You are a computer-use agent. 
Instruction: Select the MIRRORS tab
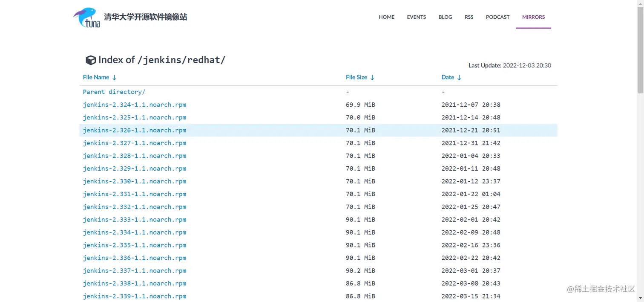tap(534, 17)
